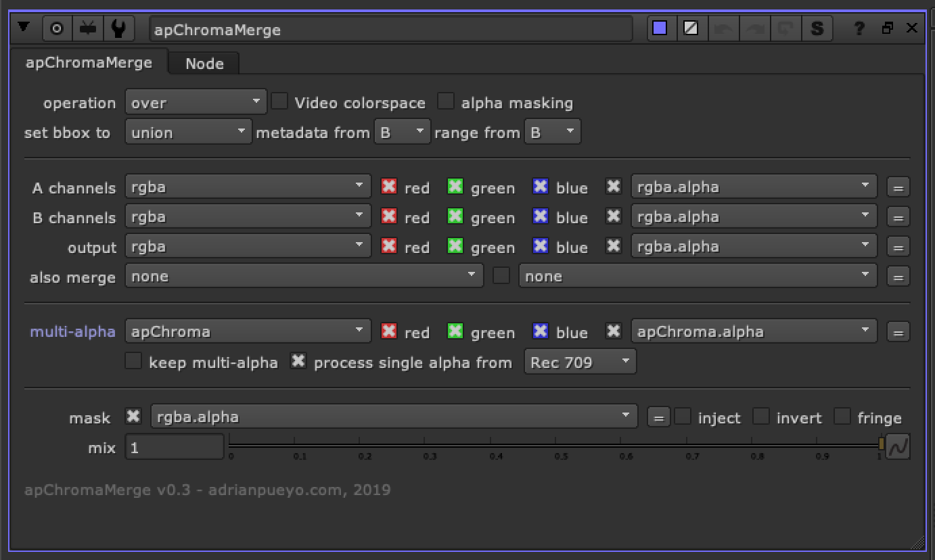
Task: Open help via the question mark icon
Action: pyautogui.click(x=858, y=28)
